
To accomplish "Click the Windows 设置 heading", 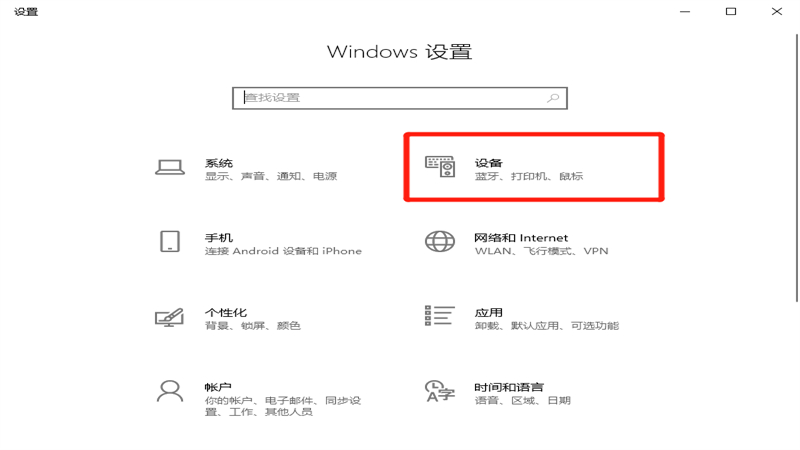I will (x=399, y=52).
